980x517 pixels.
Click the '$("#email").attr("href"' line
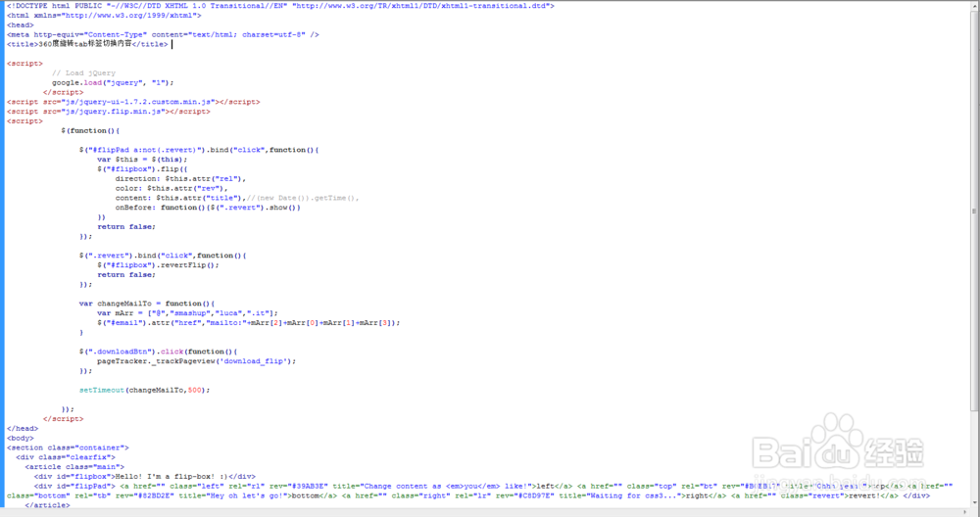pos(248,323)
